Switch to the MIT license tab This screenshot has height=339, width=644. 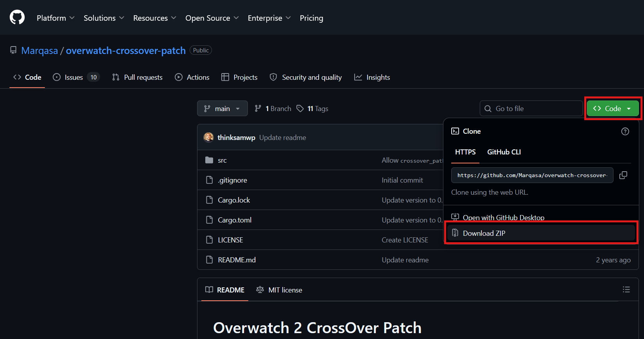point(279,290)
